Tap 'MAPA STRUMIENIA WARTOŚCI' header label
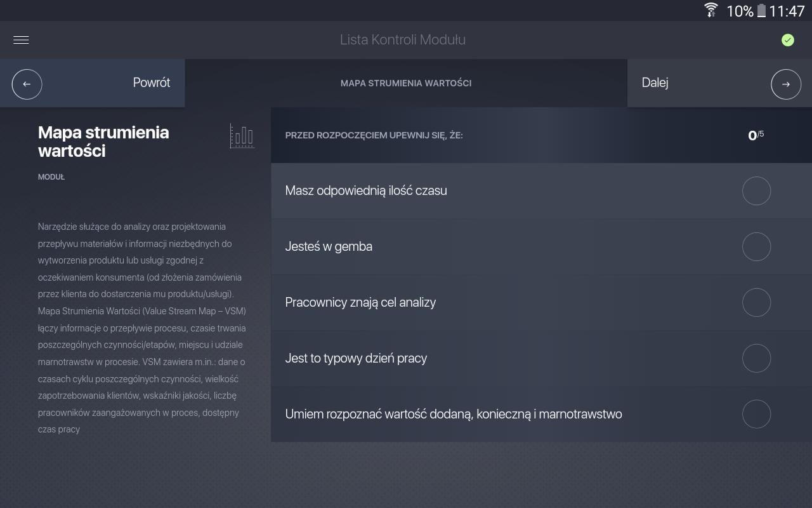 (406, 83)
